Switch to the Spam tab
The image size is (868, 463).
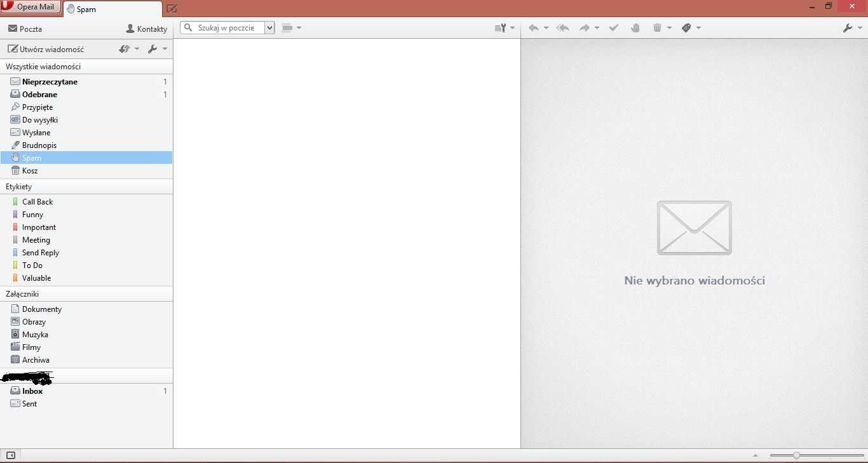(112, 10)
